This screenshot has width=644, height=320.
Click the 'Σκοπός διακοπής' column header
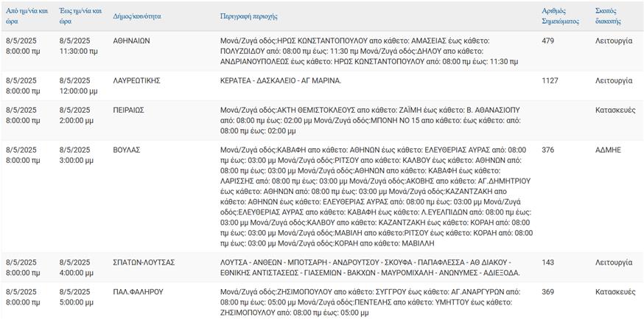click(x=608, y=15)
